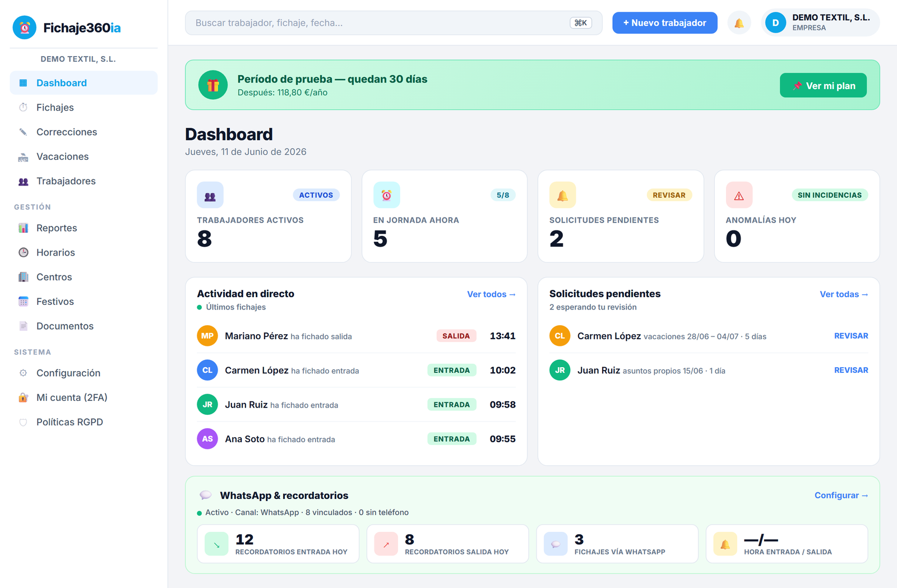The image size is (897, 588).
Task: Click the gift icon in trial banner
Action: coord(213,85)
